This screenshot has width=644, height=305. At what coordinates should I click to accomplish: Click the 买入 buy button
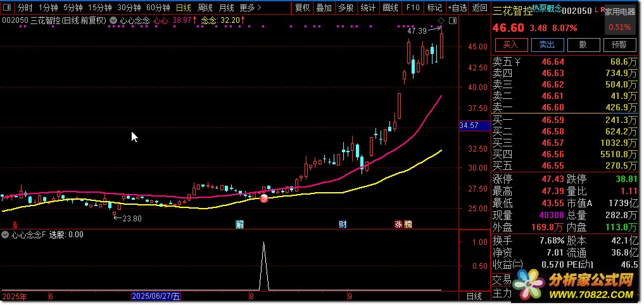[511, 45]
